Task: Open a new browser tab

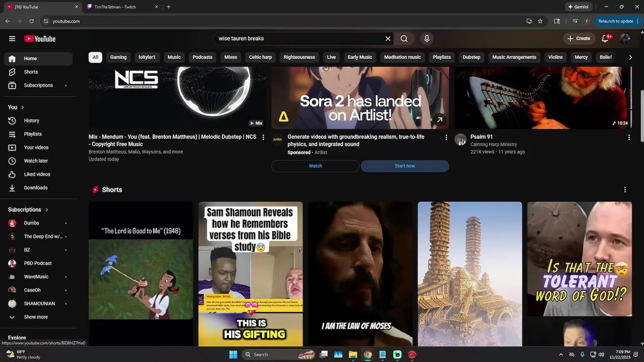Action: click(168, 7)
